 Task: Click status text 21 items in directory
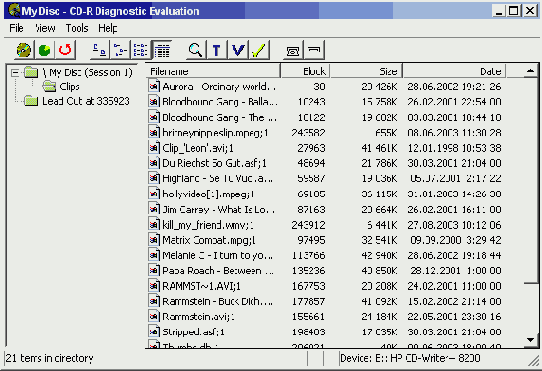point(49,358)
